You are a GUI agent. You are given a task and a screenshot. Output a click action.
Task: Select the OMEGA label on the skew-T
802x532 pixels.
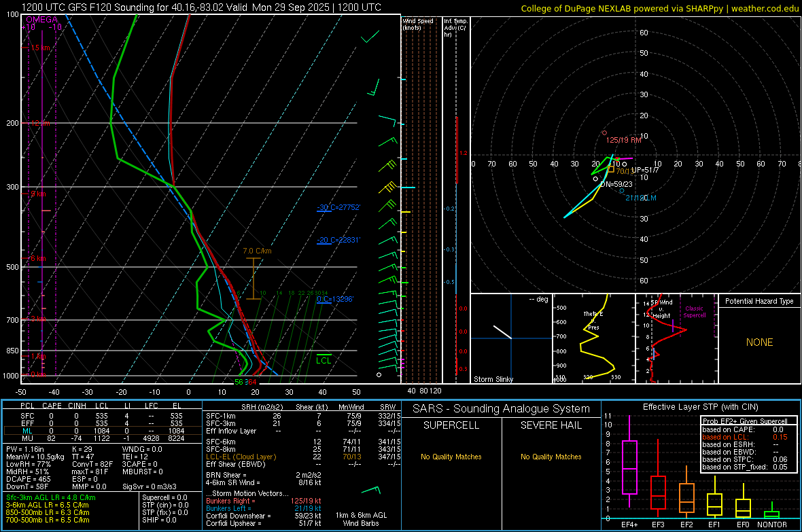pos(42,20)
